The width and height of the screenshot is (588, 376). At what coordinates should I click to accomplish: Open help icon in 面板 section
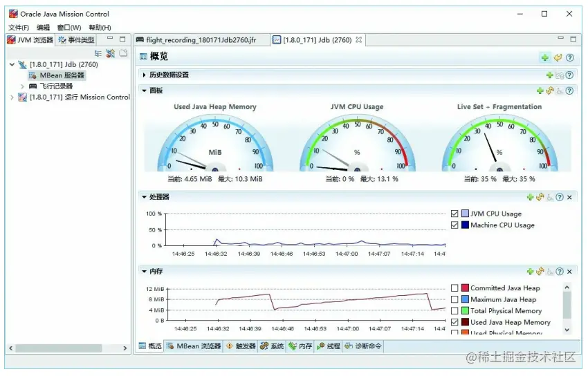click(x=569, y=91)
